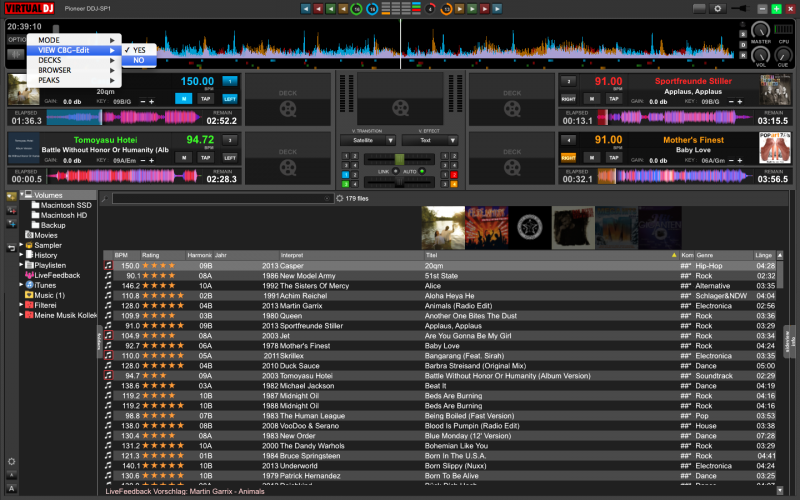
Task: Open the BROWSER submenu
Action: pos(74,70)
